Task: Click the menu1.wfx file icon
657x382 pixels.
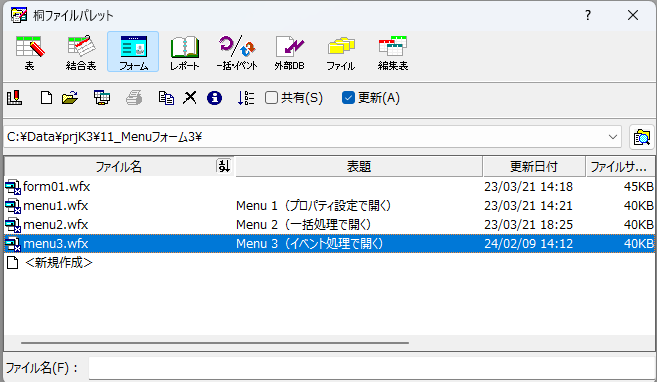Action: pos(13,206)
